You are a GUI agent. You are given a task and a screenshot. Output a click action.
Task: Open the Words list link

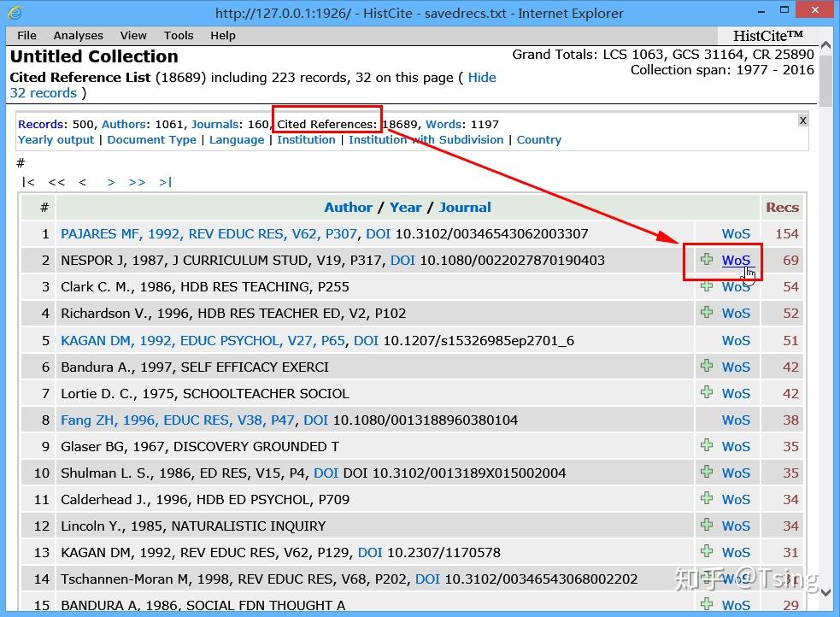click(x=443, y=124)
